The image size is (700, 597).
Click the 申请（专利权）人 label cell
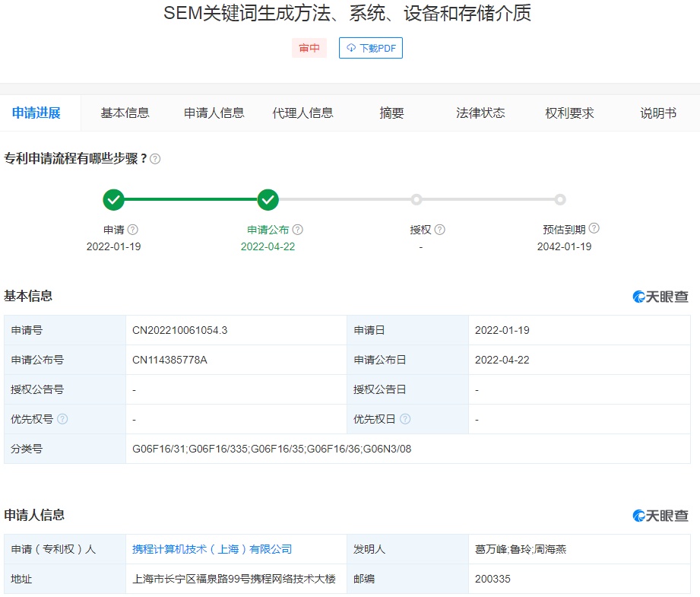tap(65, 549)
